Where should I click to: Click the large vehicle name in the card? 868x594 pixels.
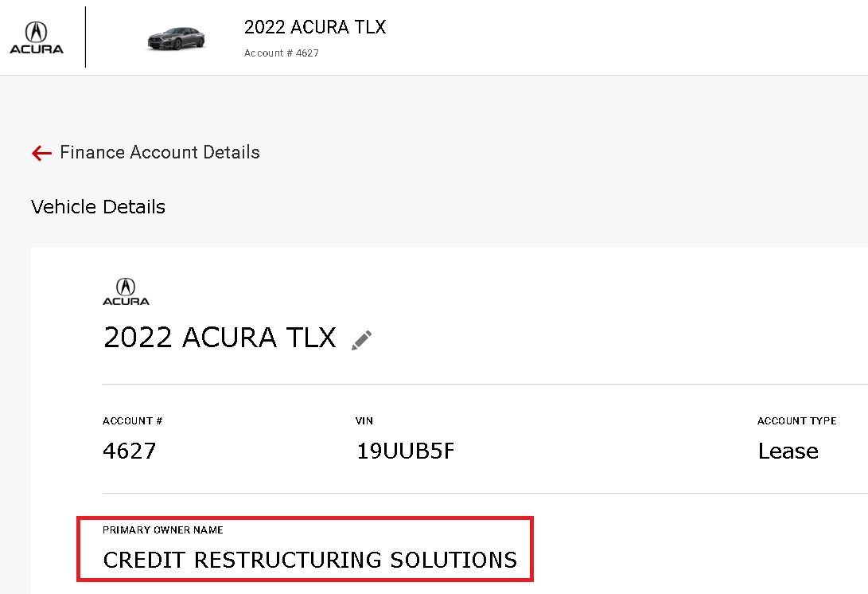[x=220, y=338]
